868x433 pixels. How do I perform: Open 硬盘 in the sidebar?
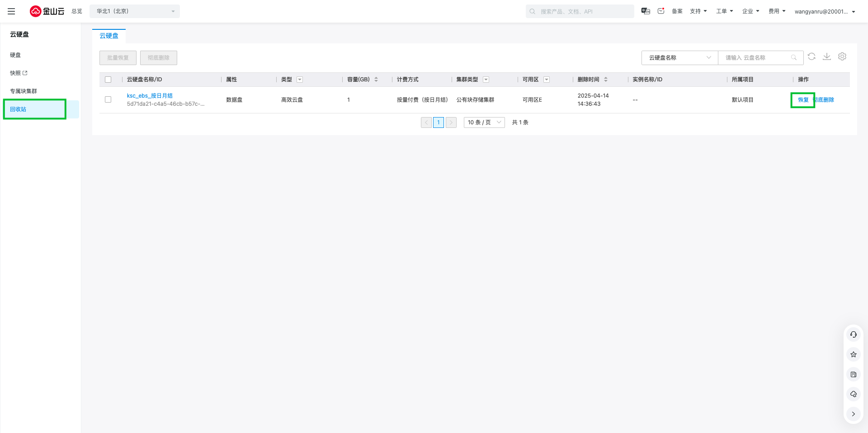pos(15,55)
